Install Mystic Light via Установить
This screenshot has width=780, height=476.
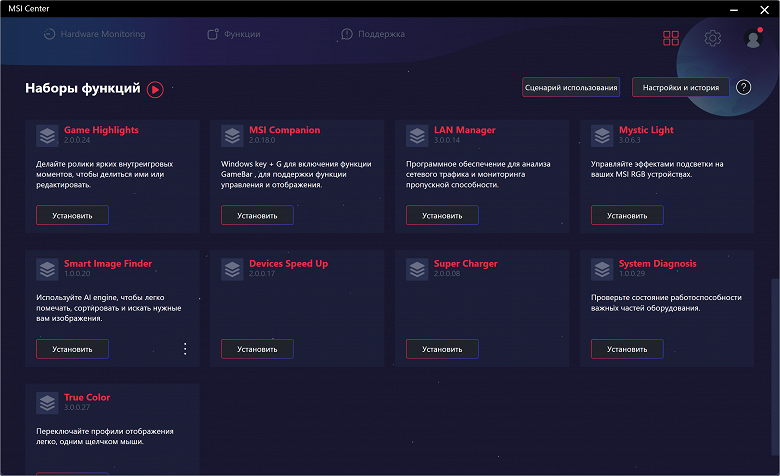[627, 215]
